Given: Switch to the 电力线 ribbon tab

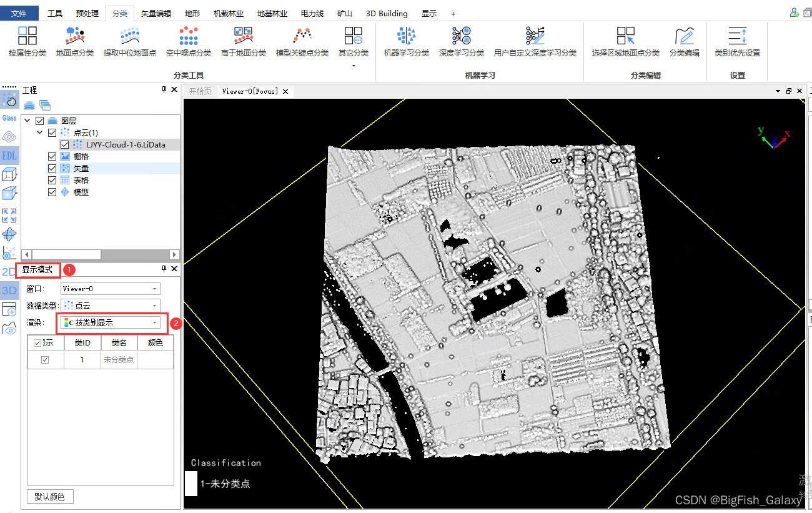Looking at the screenshot, I should tap(312, 13).
